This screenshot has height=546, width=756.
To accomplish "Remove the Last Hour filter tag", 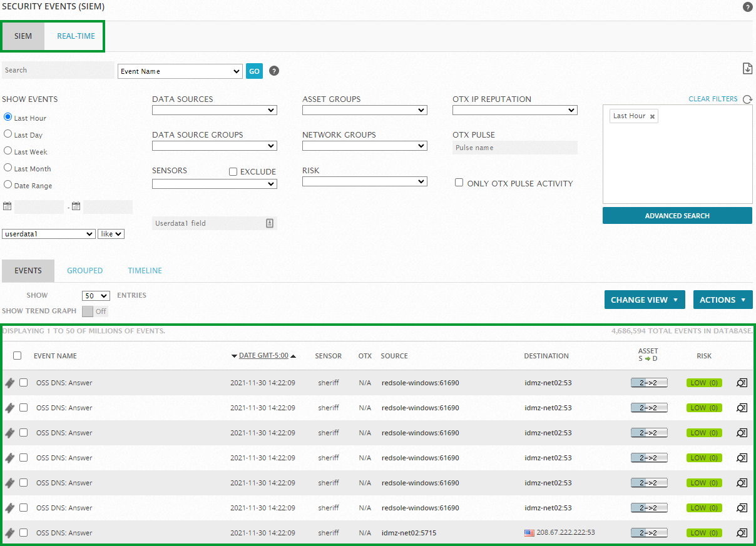I will [x=652, y=116].
